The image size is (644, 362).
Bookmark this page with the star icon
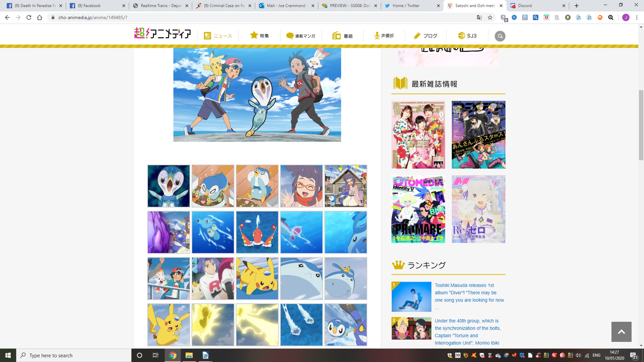[x=490, y=17]
